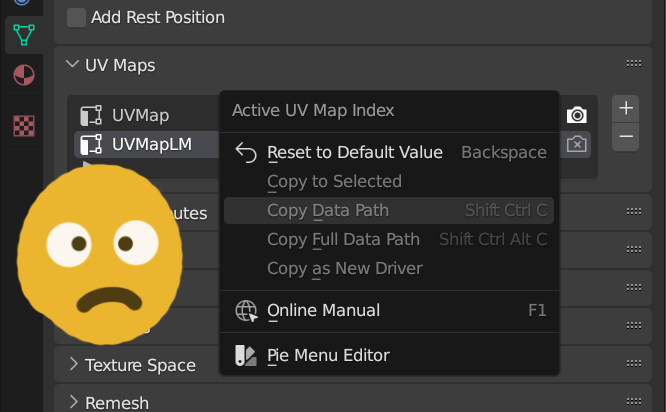The image size is (666, 412).
Task: Open the Online Manual entry
Action: click(x=389, y=310)
